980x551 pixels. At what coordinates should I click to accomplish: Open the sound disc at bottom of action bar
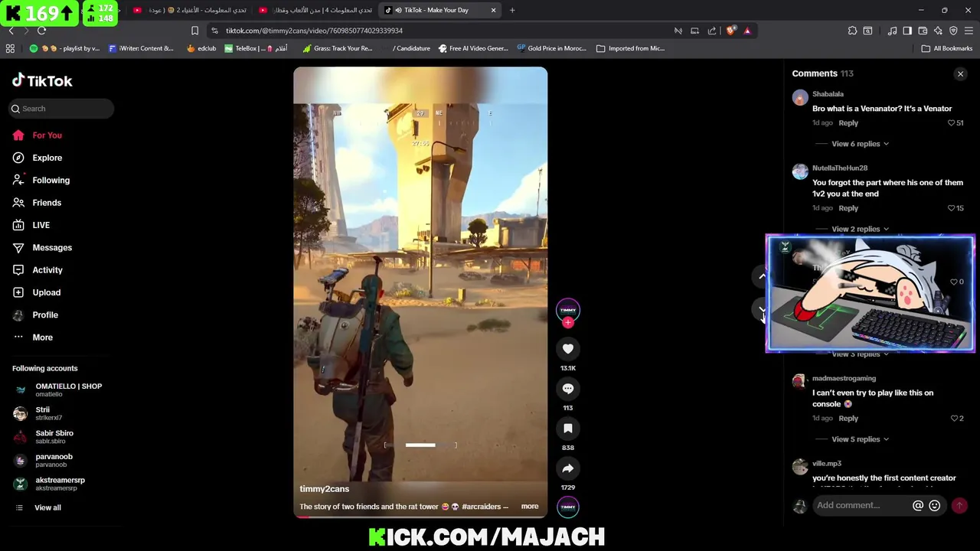[x=568, y=507]
